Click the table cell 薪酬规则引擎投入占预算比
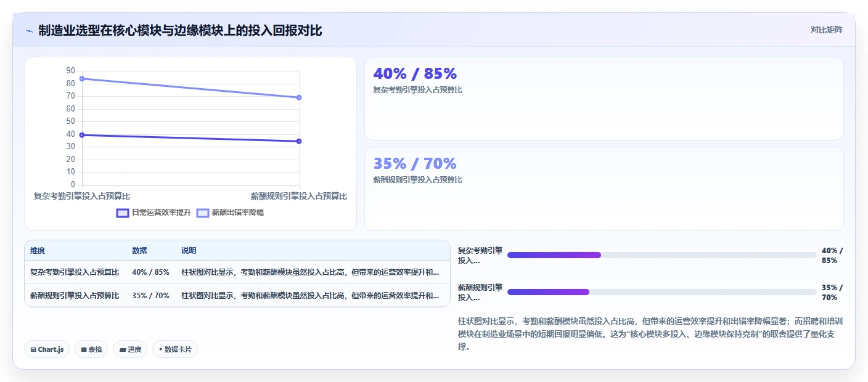 (x=75, y=295)
